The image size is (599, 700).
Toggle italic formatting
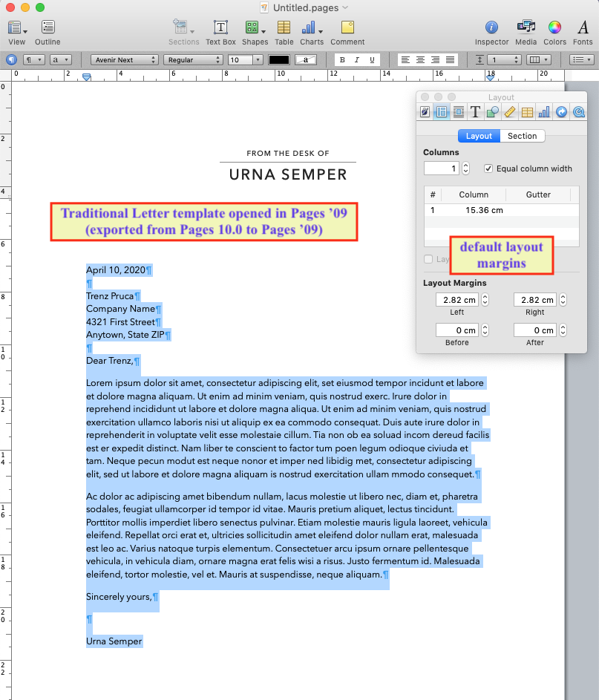tap(356, 60)
